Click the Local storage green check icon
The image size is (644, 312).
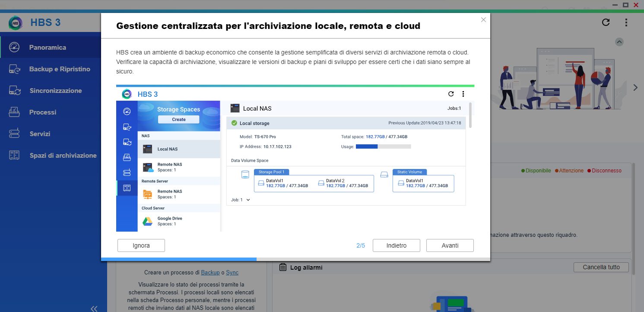234,123
